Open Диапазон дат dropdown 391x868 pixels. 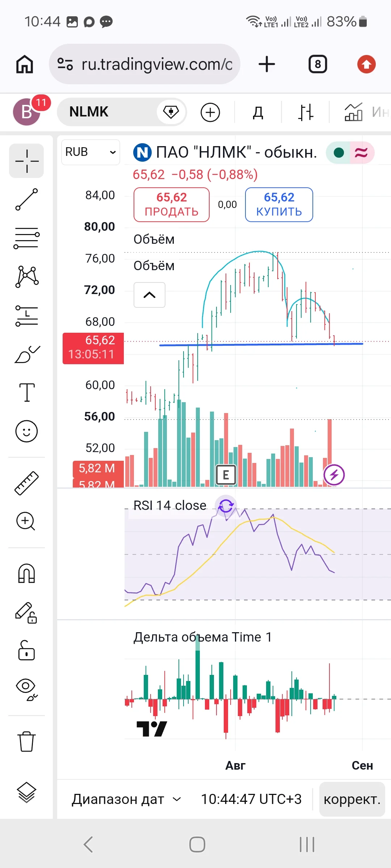pyautogui.click(x=126, y=799)
